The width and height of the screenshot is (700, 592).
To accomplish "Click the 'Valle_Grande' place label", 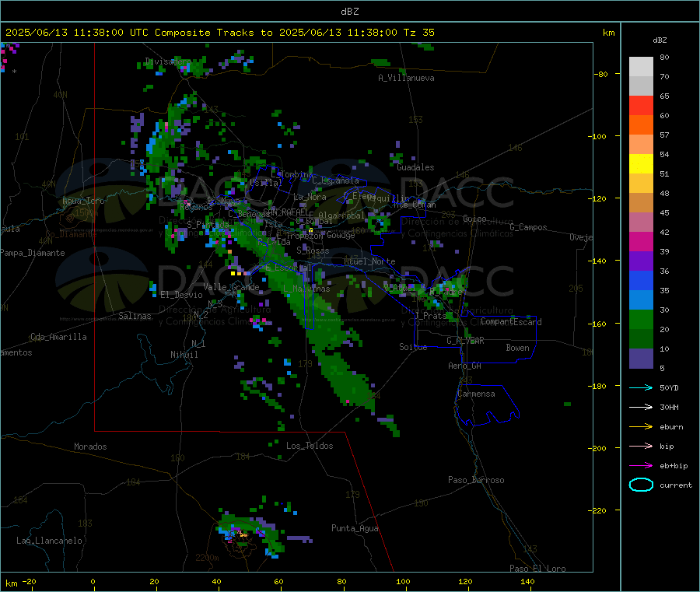I will tap(231, 287).
